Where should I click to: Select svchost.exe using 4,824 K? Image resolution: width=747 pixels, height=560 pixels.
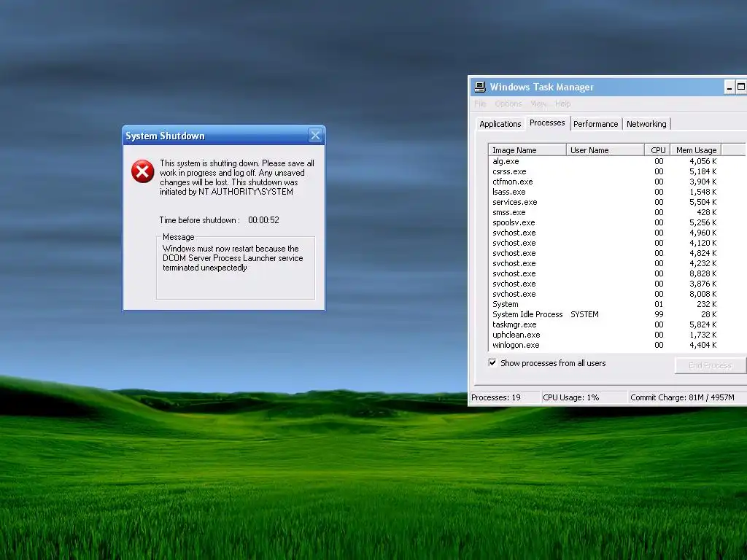point(605,253)
